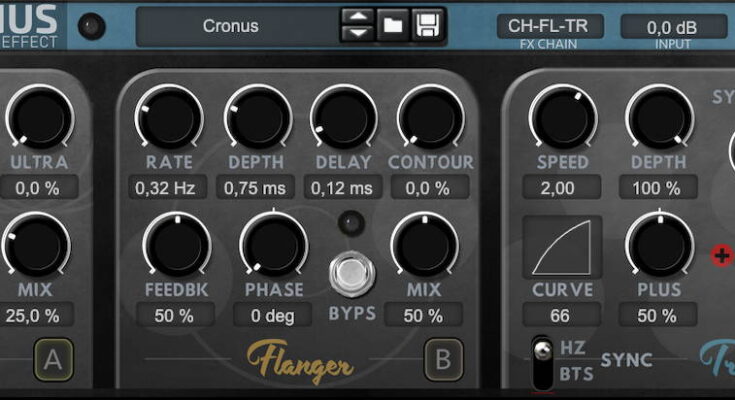Click the Flanger Depth knob
735x400 pixels.
pos(257,117)
